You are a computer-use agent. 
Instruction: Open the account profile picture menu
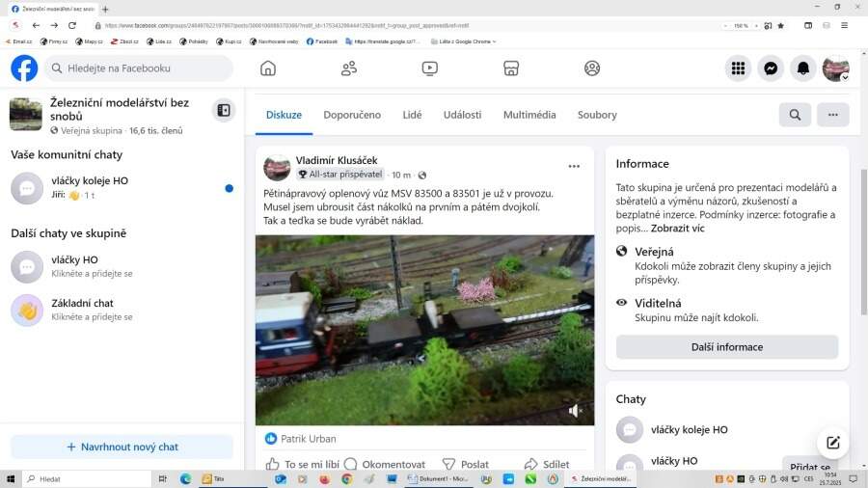[x=836, y=68]
